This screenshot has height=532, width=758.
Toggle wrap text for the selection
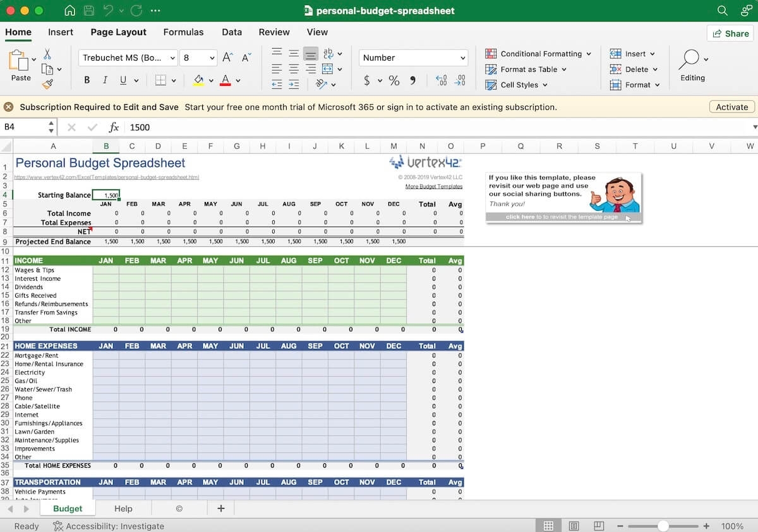(328, 54)
